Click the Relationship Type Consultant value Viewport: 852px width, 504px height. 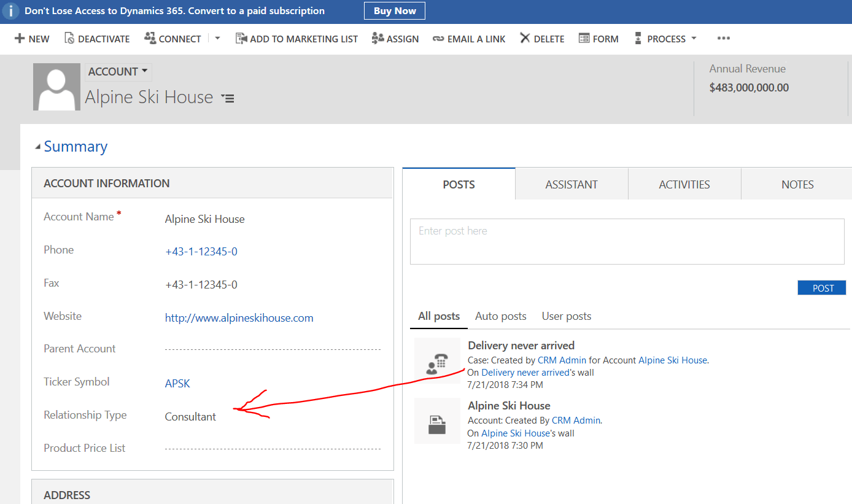(190, 417)
